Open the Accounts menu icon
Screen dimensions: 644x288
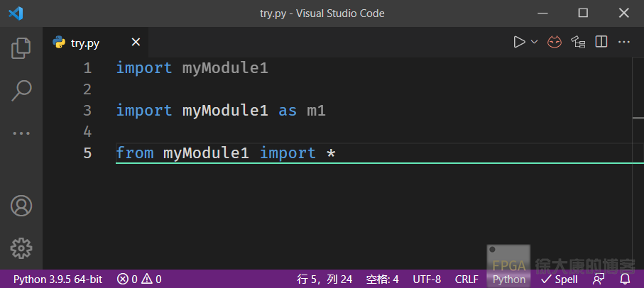[x=21, y=206]
